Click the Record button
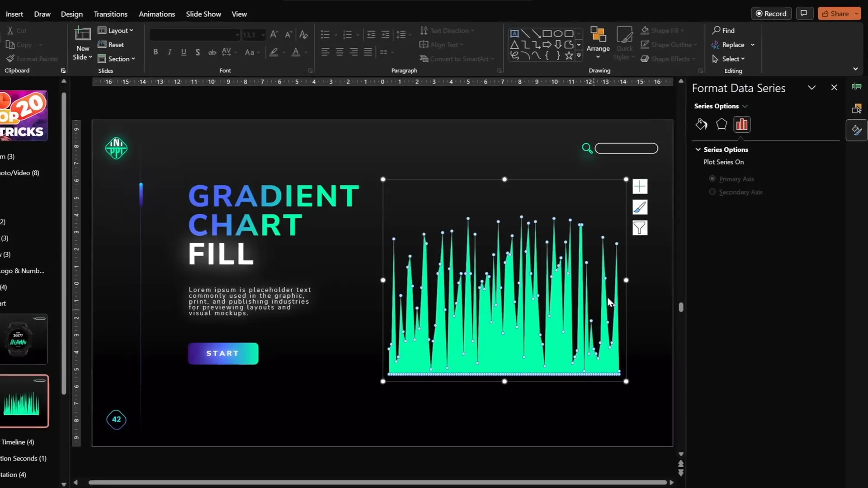 point(771,14)
